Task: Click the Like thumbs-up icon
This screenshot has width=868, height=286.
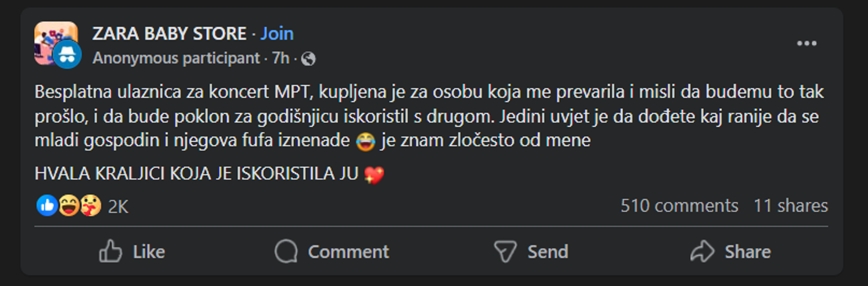Action: pyautogui.click(x=110, y=251)
